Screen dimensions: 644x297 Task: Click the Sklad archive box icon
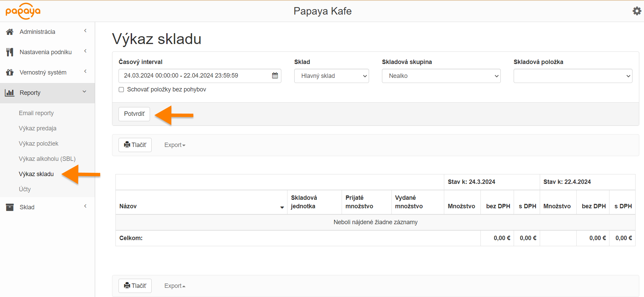(10, 207)
